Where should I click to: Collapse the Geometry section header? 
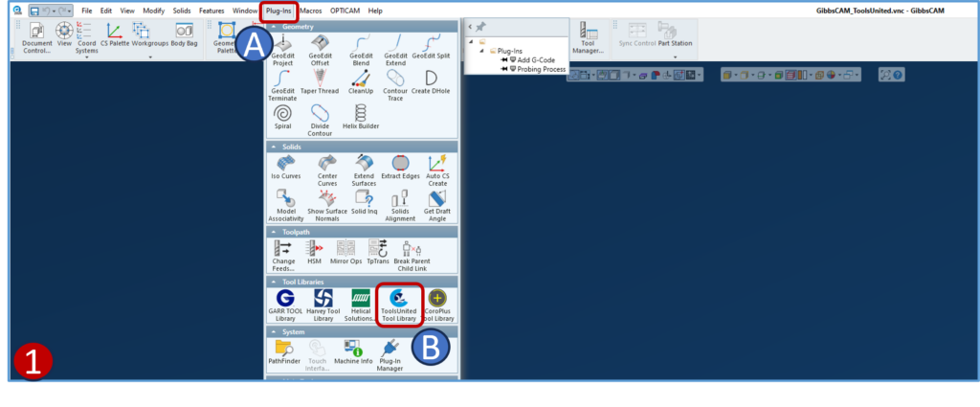pos(276,28)
